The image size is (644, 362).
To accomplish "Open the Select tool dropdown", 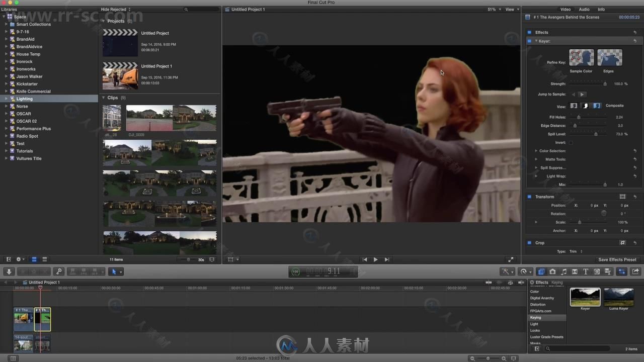I will click(x=116, y=271).
